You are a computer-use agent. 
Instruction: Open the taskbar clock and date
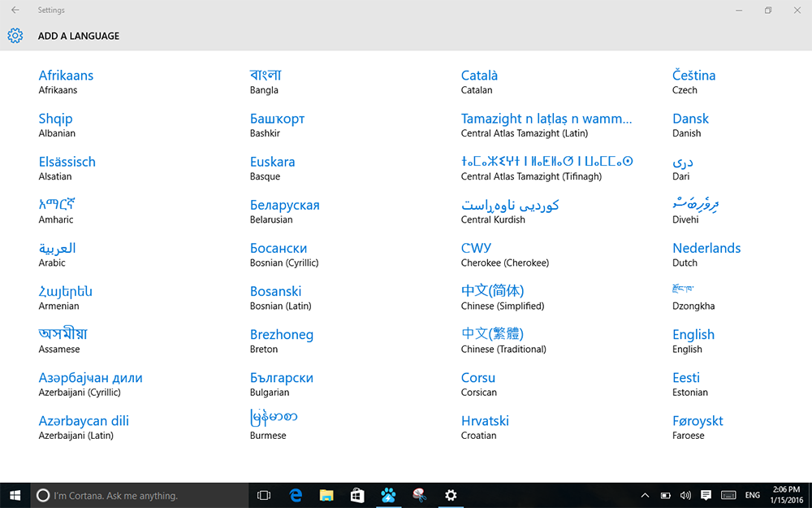point(787,495)
